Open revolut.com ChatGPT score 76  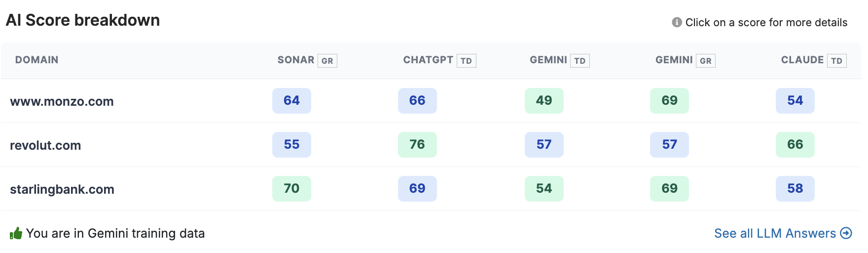(417, 145)
